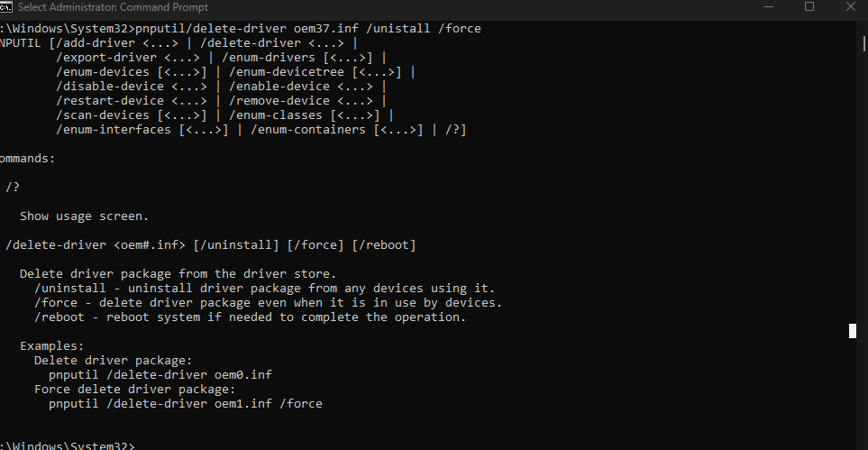Click the '[/reboot]' flag in the delete-driver syntax

(x=384, y=245)
